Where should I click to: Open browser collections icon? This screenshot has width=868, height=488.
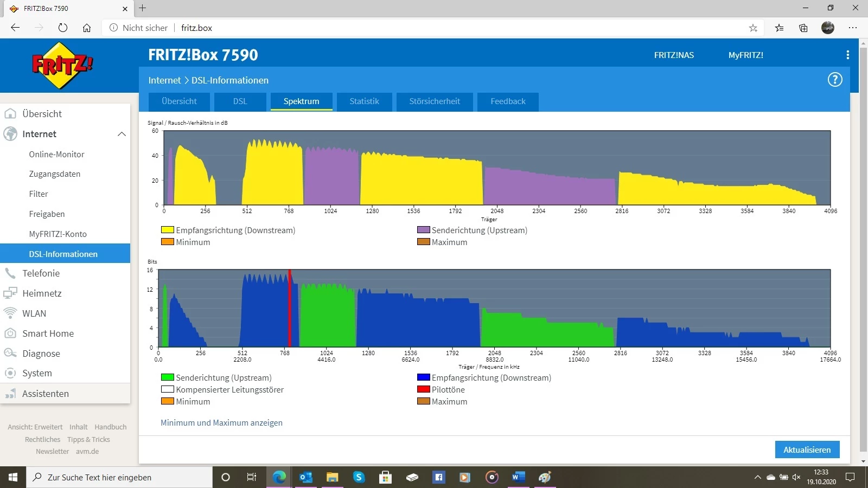tap(803, 28)
